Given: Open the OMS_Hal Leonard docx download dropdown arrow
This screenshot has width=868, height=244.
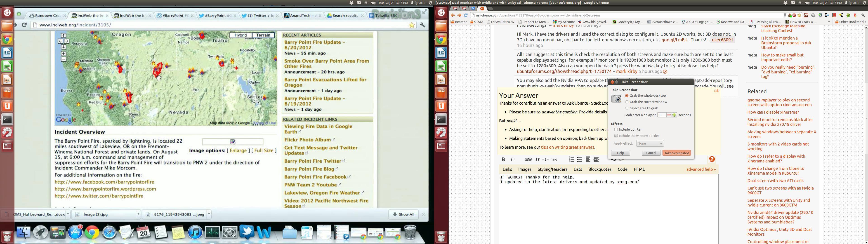Looking at the screenshot, I should (x=68, y=214).
